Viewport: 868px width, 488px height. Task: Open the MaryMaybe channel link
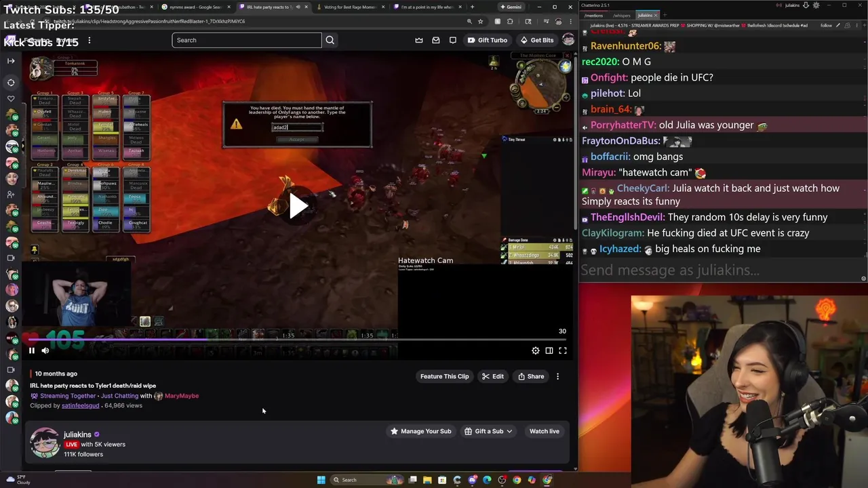[x=182, y=396]
